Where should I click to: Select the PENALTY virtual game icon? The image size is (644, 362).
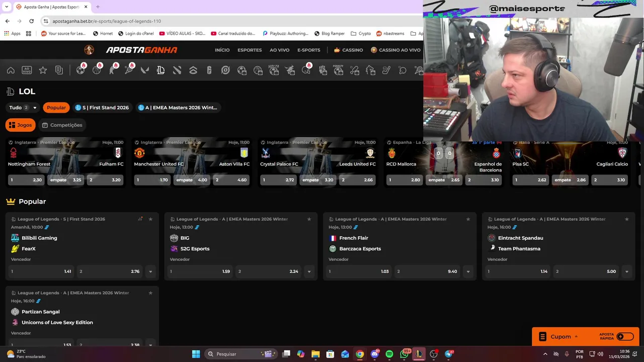click(338, 70)
